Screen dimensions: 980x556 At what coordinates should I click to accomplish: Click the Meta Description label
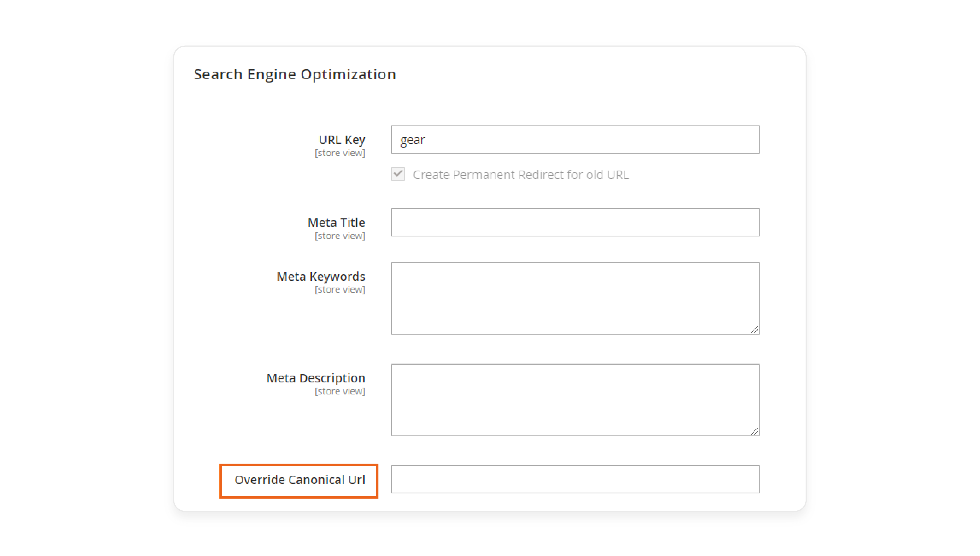316,378
